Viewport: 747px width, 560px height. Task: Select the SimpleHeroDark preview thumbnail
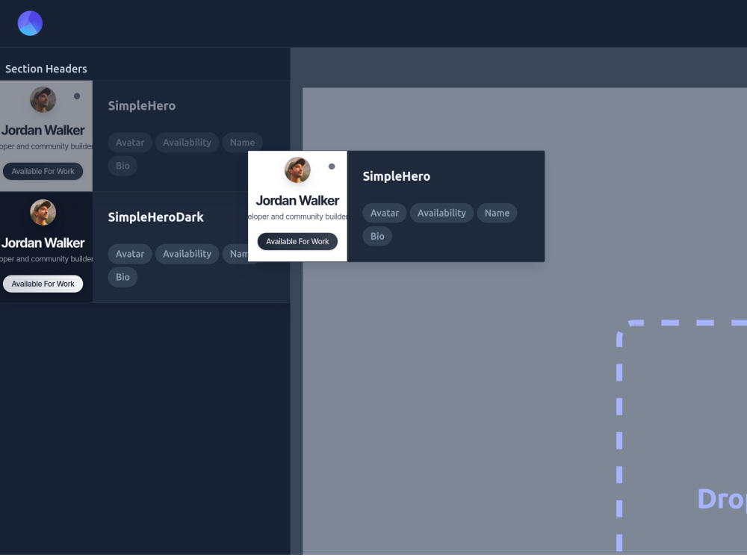46,247
